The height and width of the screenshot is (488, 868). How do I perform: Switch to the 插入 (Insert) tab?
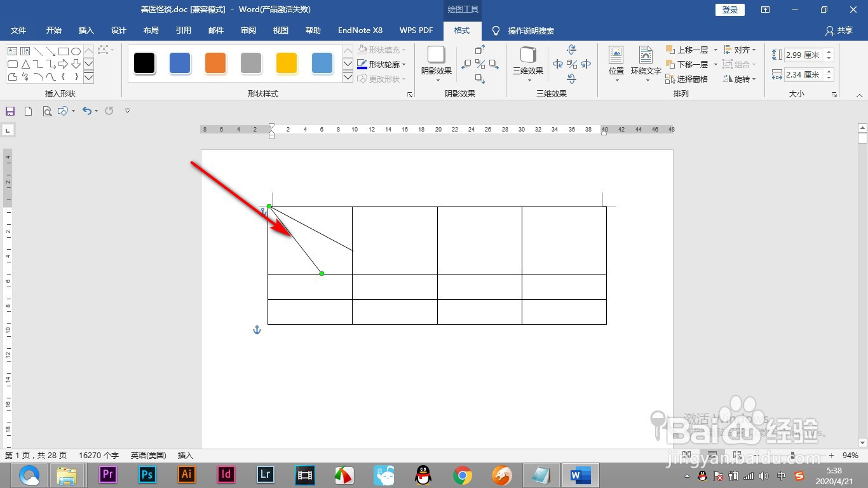pos(86,30)
